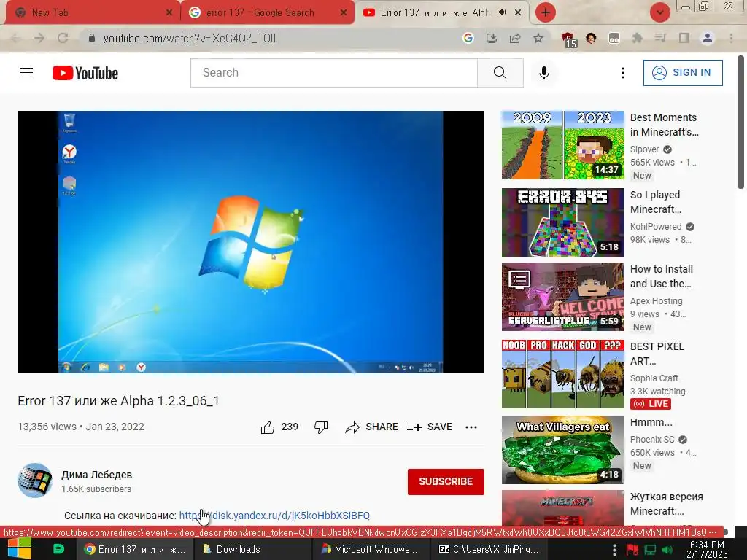Switch to the New Tab browser tab
The height and width of the screenshot is (560, 747).
coord(90,13)
